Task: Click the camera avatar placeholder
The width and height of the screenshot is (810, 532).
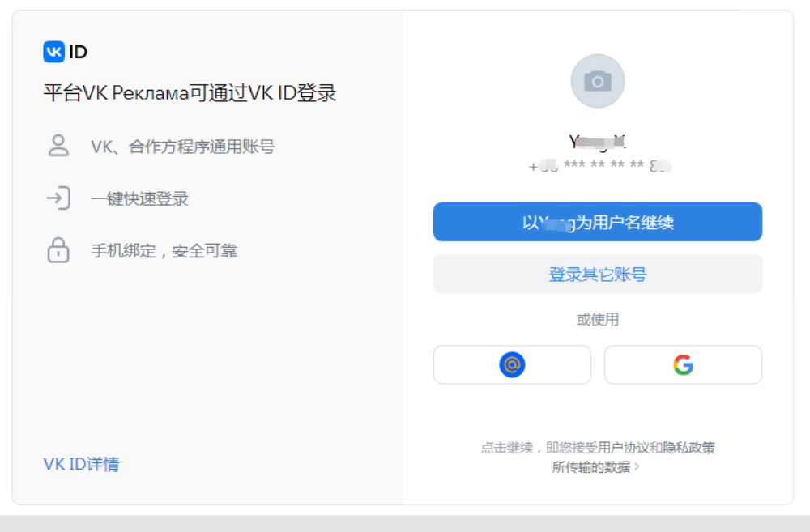Action: (x=598, y=81)
